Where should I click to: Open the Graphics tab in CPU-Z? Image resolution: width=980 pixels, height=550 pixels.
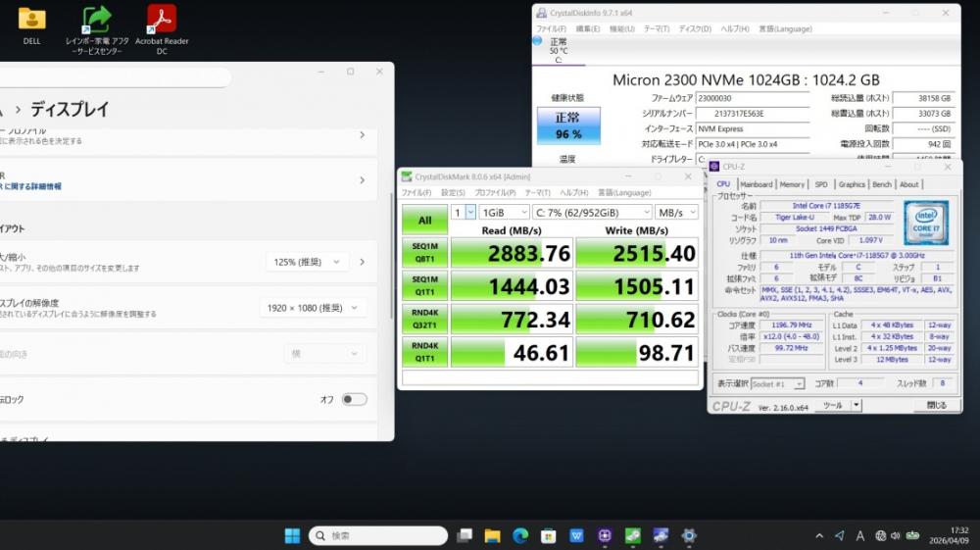point(852,184)
